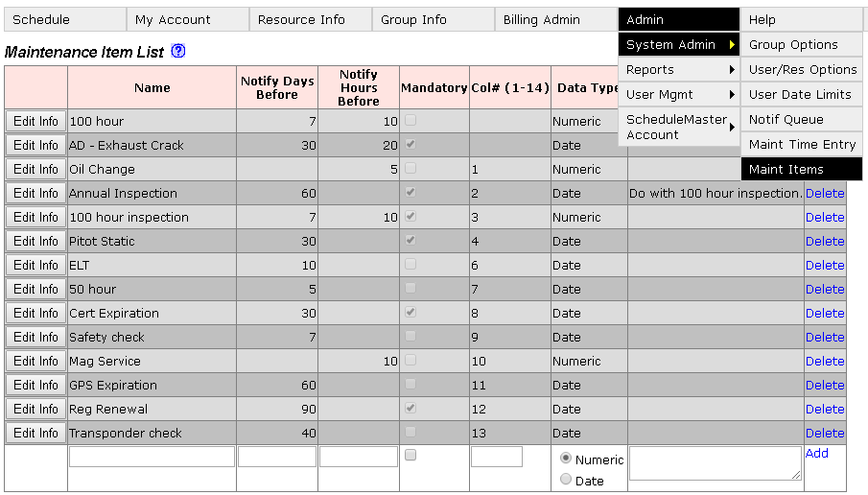Delete the Mag Service item
Image resolution: width=868 pixels, height=495 pixels.
[825, 361]
